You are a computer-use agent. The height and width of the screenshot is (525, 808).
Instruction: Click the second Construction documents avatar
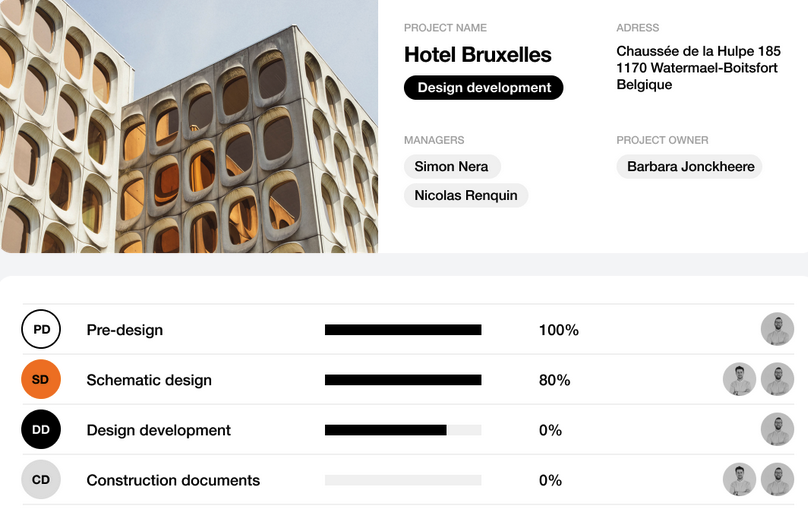pyautogui.click(x=777, y=480)
